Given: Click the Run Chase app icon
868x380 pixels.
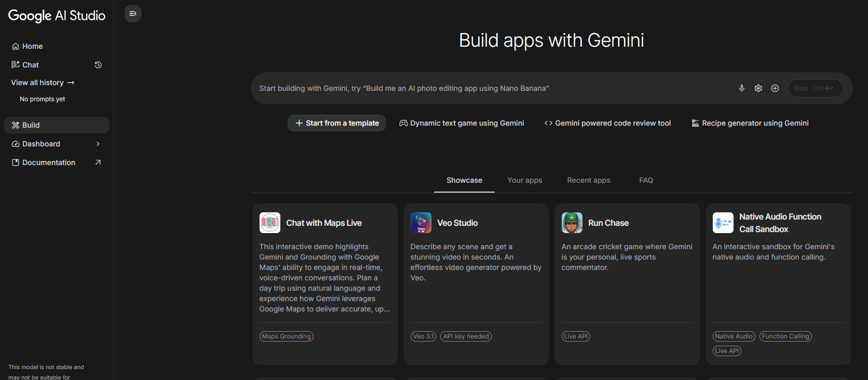Looking at the screenshot, I should point(572,223).
